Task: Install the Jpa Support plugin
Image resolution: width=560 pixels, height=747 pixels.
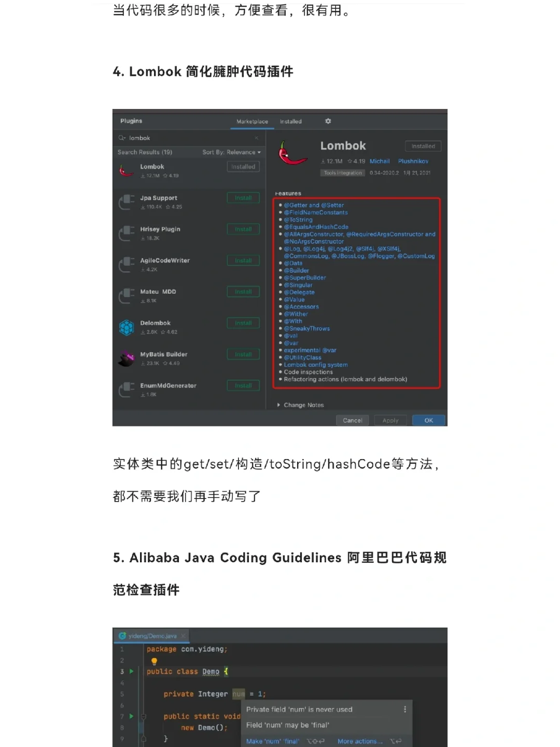Action: (243, 198)
